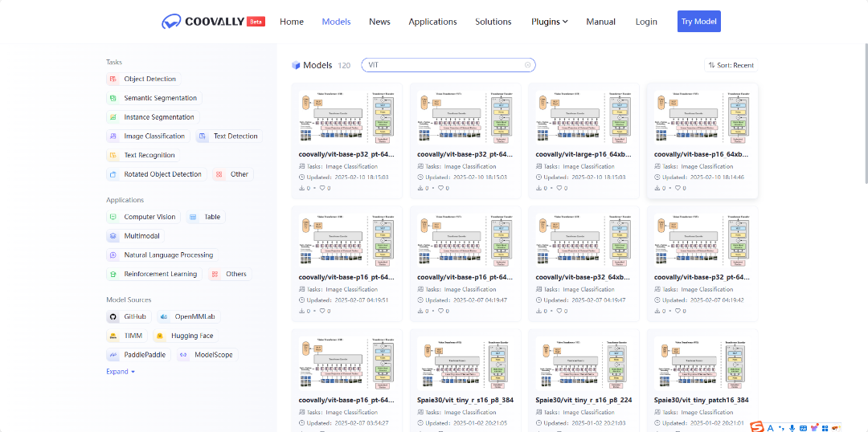Toggle the Natural Language Processing filter

coord(162,255)
